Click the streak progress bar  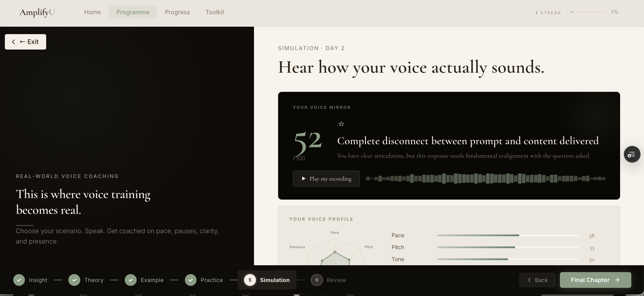click(589, 12)
